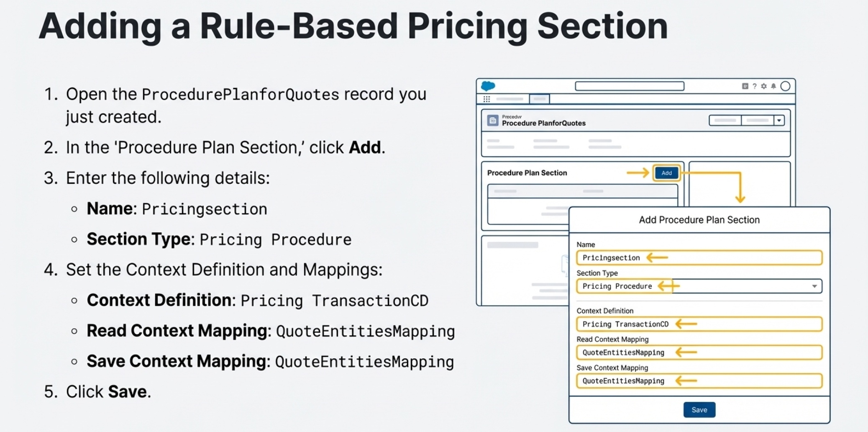Click the first placeholder button in record header
Viewport: 868px width, 432px height.
pos(725,121)
